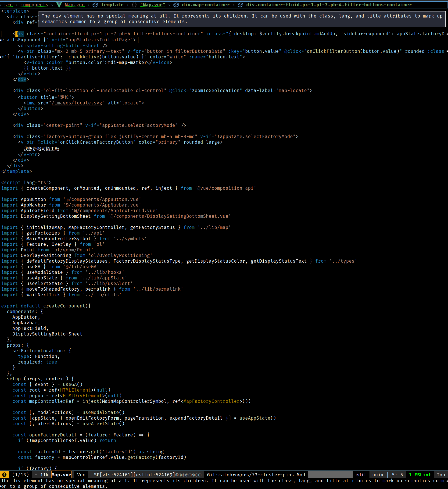Screen dimensions: 448x489
Task: Click the '../lib/useAlert' import string
Action: (109, 283)
